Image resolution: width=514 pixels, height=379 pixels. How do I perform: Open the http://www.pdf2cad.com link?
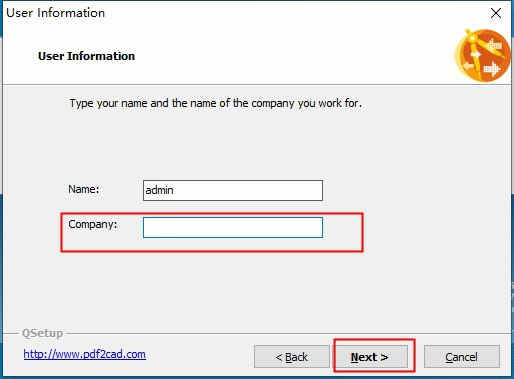(x=85, y=354)
